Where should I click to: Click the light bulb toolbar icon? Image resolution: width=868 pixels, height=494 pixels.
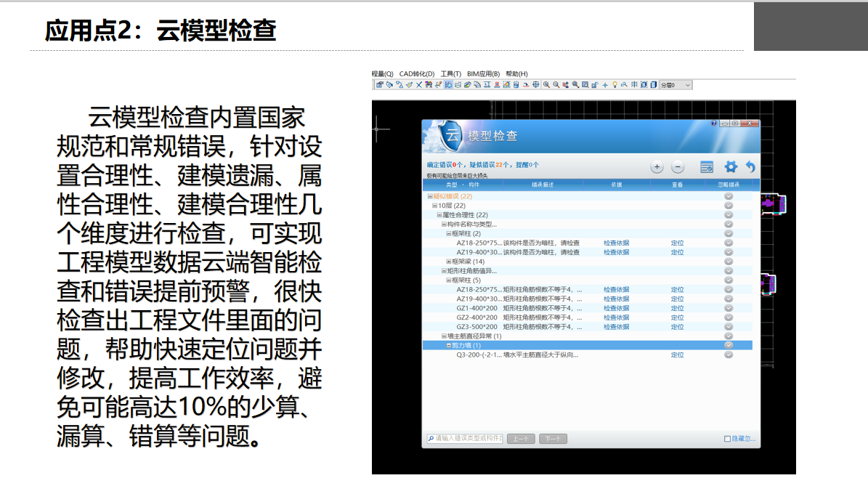coord(615,85)
